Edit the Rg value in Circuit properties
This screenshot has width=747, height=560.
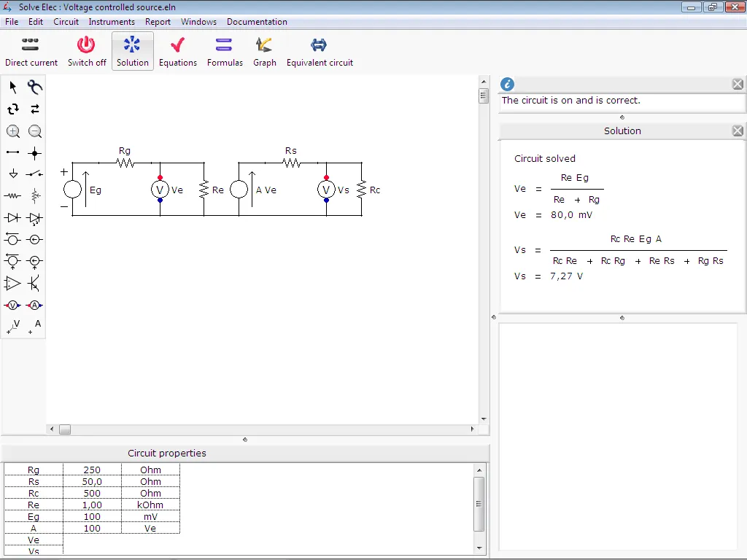[x=92, y=470]
